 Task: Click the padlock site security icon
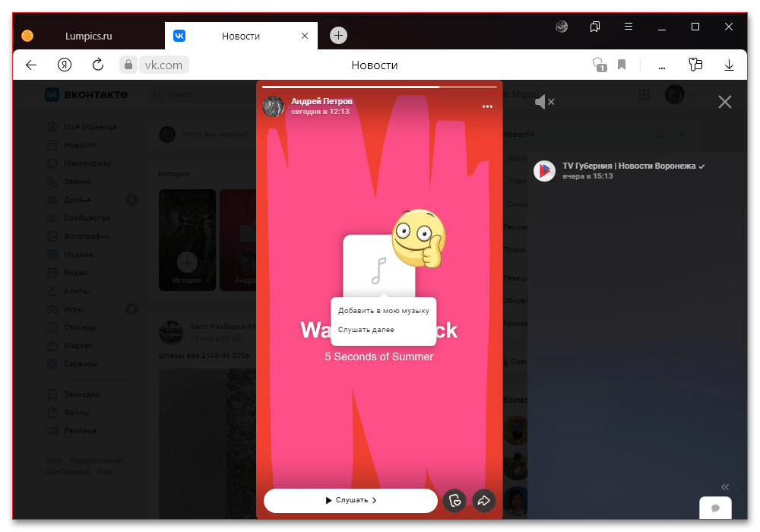128,65
